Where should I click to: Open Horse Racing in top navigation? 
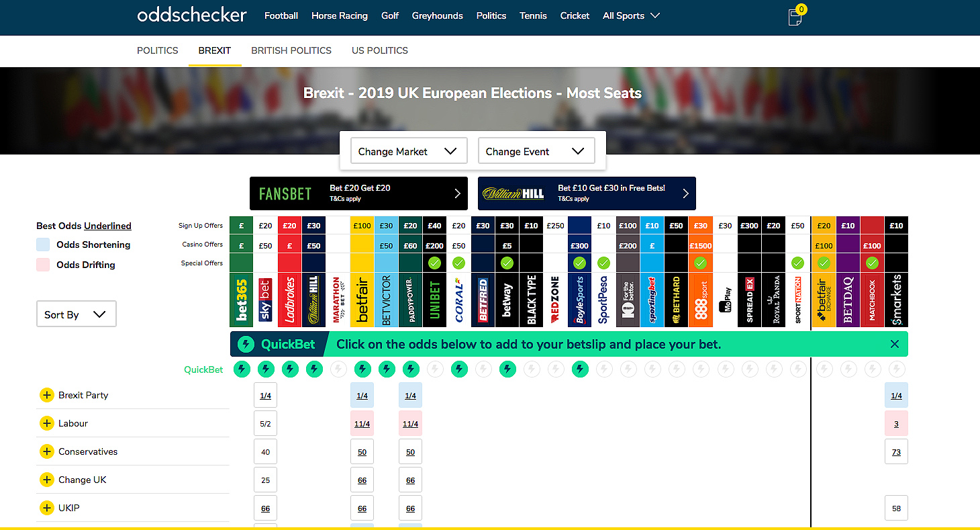click(x=340, y=15)
